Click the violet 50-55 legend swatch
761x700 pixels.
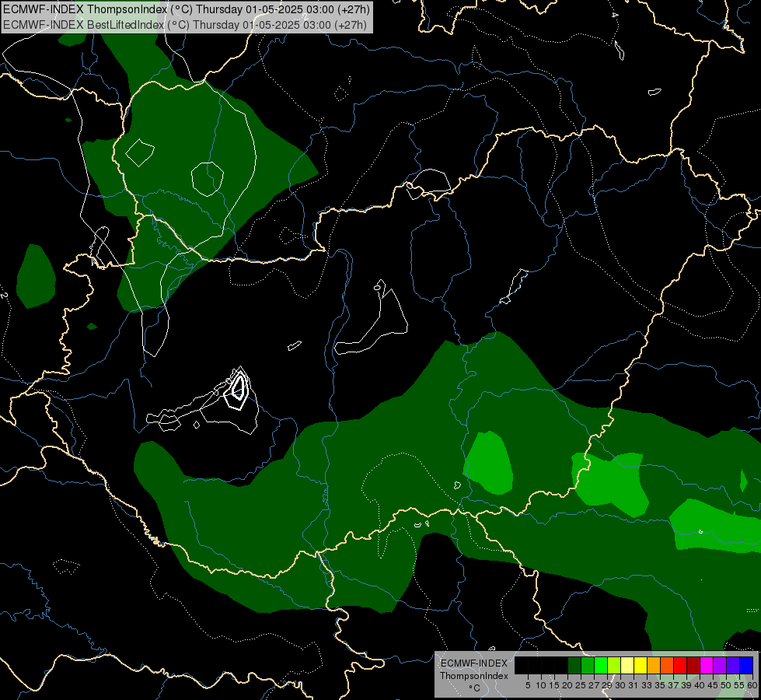pos(733,665)
